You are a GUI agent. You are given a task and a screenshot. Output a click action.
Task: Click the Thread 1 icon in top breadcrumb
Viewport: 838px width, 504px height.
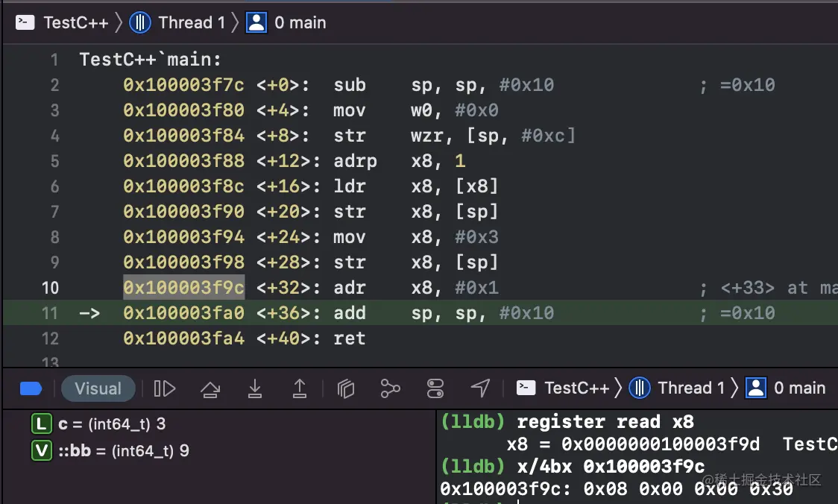click(140, 22)
